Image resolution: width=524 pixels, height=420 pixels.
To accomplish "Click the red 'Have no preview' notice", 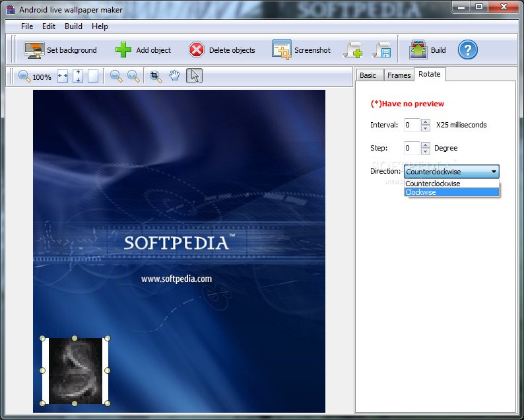I will 407,104.
